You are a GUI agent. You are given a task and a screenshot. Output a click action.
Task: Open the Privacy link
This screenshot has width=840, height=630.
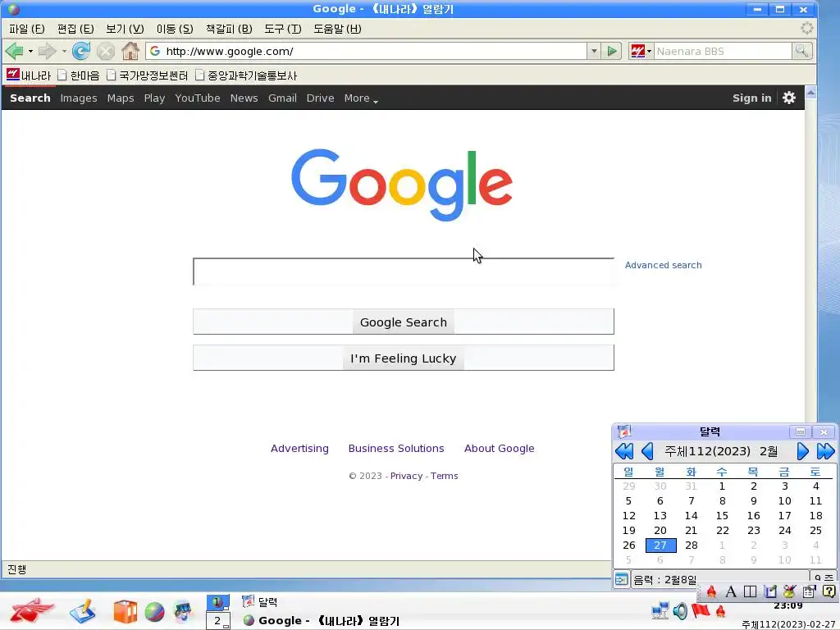[406, 476]
